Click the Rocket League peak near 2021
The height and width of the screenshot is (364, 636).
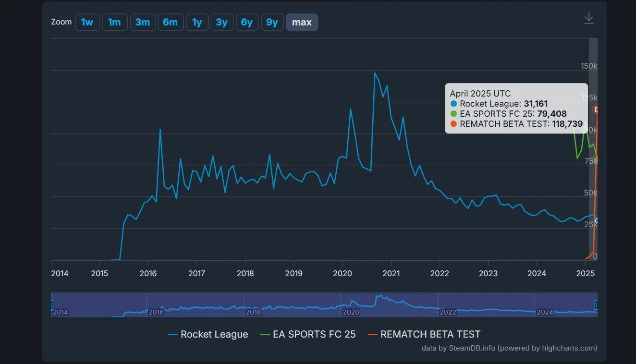coord(375,73)
